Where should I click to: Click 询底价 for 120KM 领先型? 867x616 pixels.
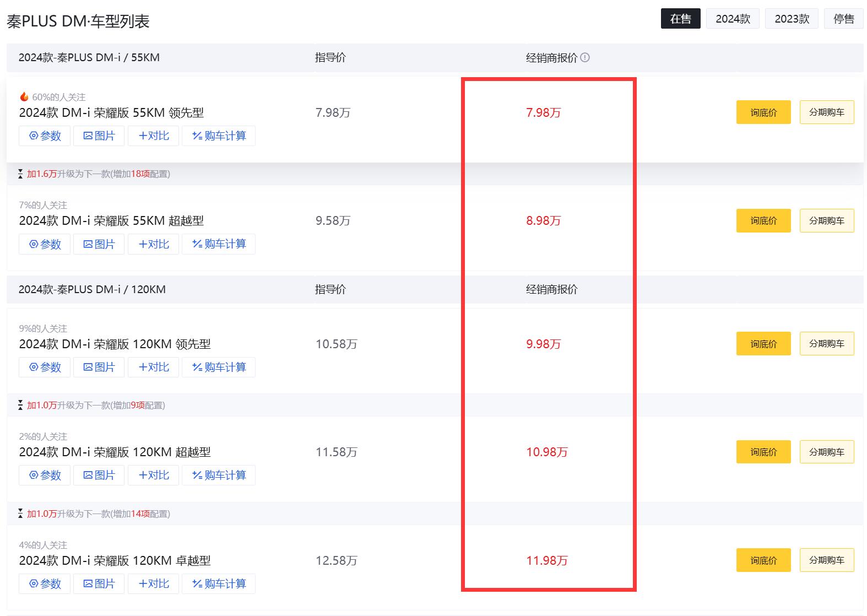click(x=763, y=344)
